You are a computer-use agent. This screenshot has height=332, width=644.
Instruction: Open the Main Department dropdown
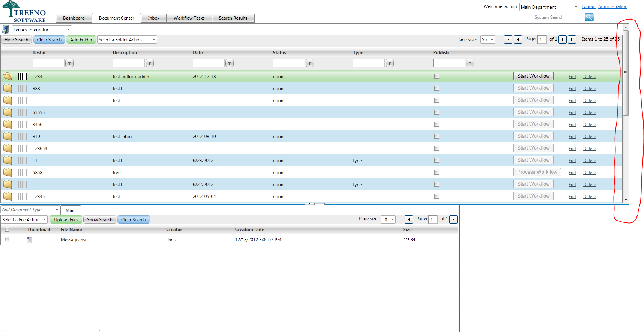pyautogui.click(x=549, y=7)
